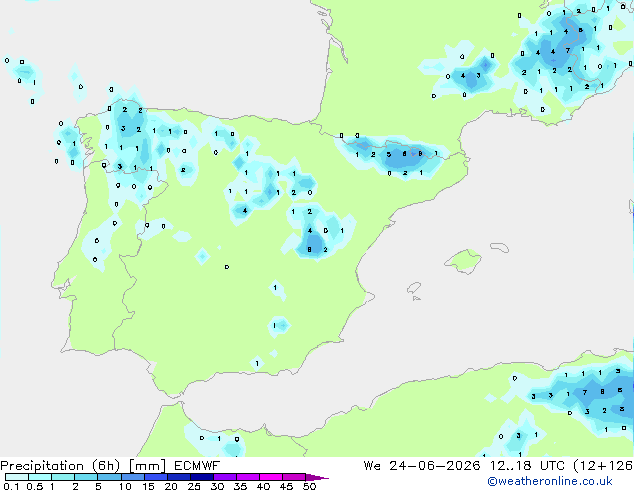Screen dimensions: 634x490
Task: Select the 45–50 mm legend color box
Action: tap(294, 477)
